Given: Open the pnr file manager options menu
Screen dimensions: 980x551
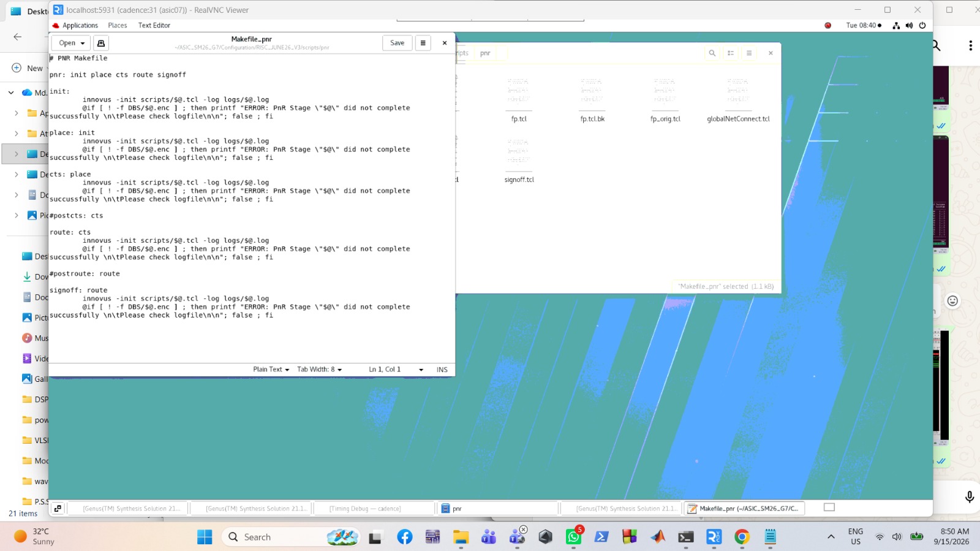Looking at the screenshot, I should 748,53.
